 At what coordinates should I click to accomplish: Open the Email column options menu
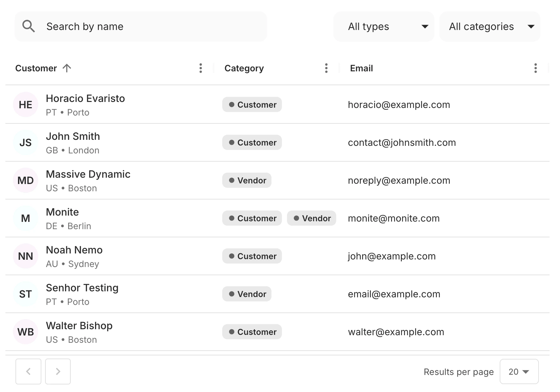click(535, 68)
